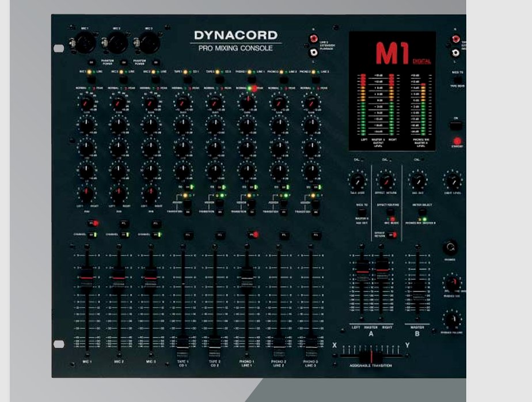
Task: Toggle the lit PFL button on MIC 1
Action: tap(93, 223)
